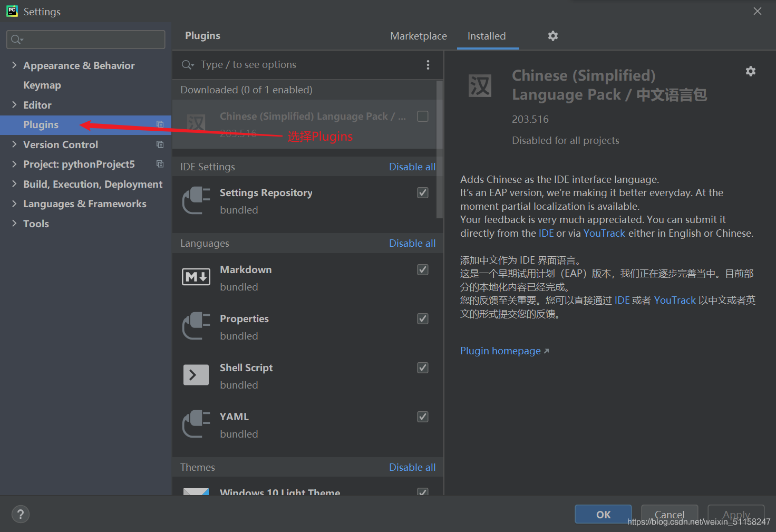Click the Markdown plugin icon
Viewport: 776px width, 532px height.
(196, 277)
